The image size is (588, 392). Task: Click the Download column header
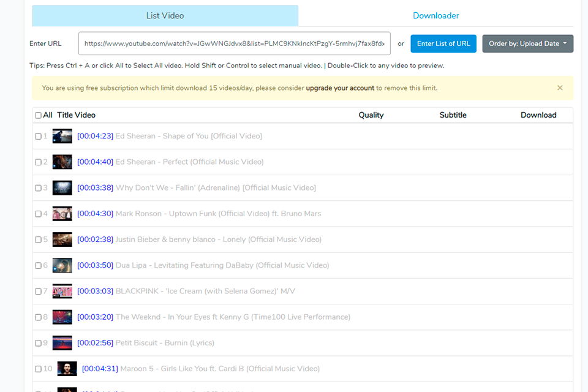pyautogui.click(x=538, y=115)
